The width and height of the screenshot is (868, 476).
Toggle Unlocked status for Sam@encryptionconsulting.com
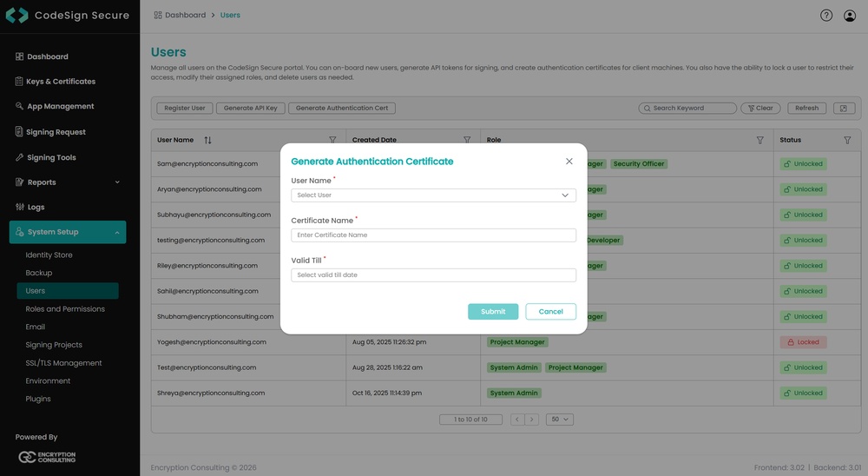(x=803, y=164)
